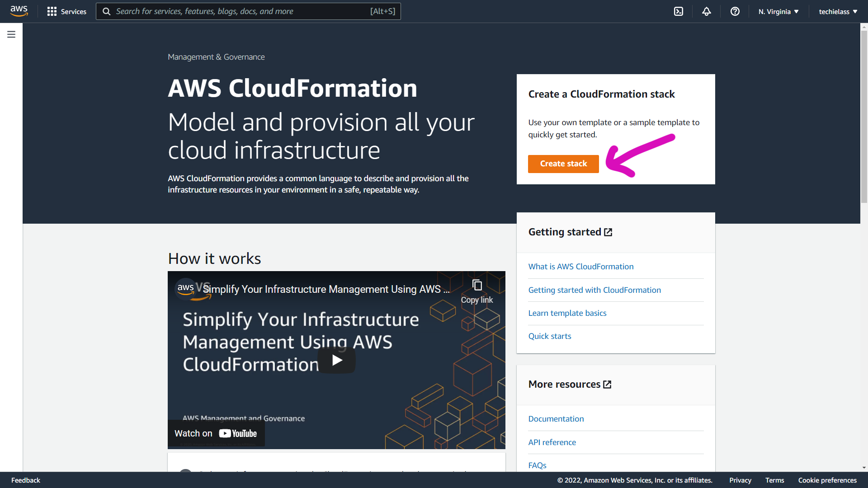Viewport: 868px width, 488px height.
Task: Click the Create stack button
Action: (x=563, y=164)
